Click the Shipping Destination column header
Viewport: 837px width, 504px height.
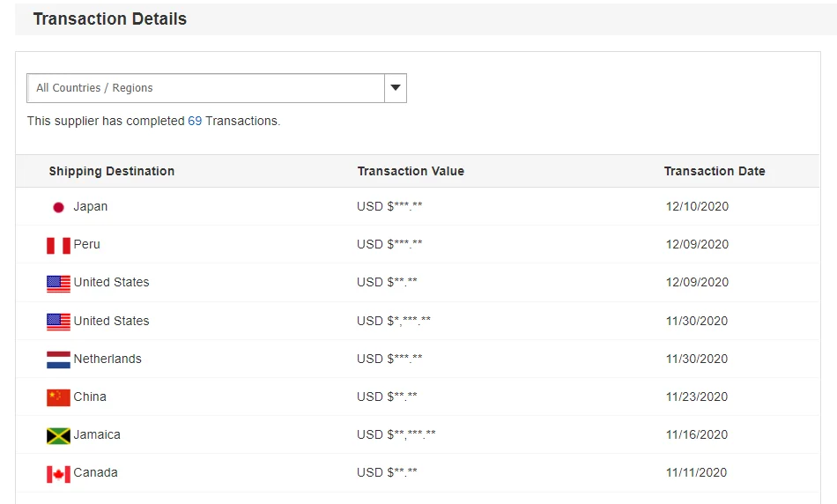[x=112, y=171]
